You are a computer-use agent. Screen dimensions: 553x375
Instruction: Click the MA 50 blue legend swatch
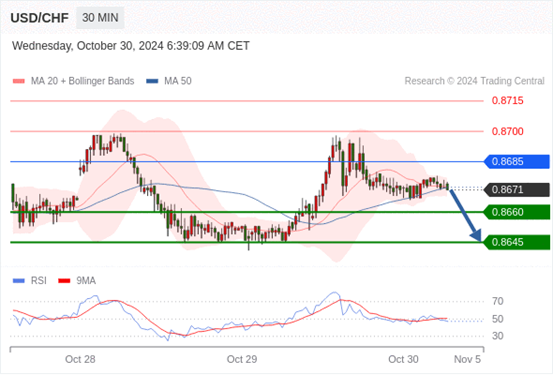tap(152, 81)
